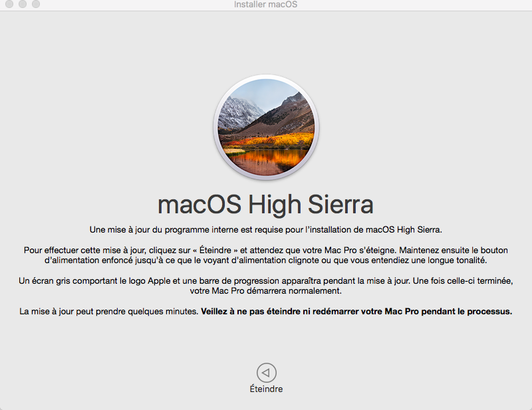Click the large macOS High Sierra heading
This screenshot has width=532, height=410.
pos(265,205)
